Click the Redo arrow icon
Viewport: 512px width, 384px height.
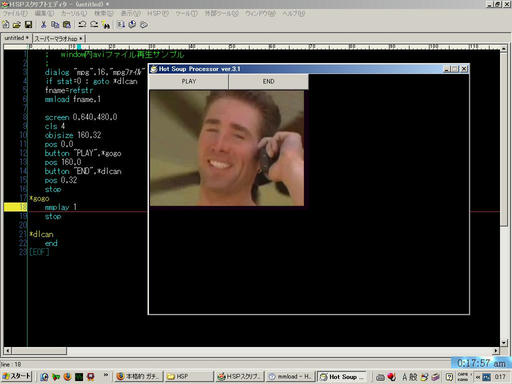pos(94,24)
